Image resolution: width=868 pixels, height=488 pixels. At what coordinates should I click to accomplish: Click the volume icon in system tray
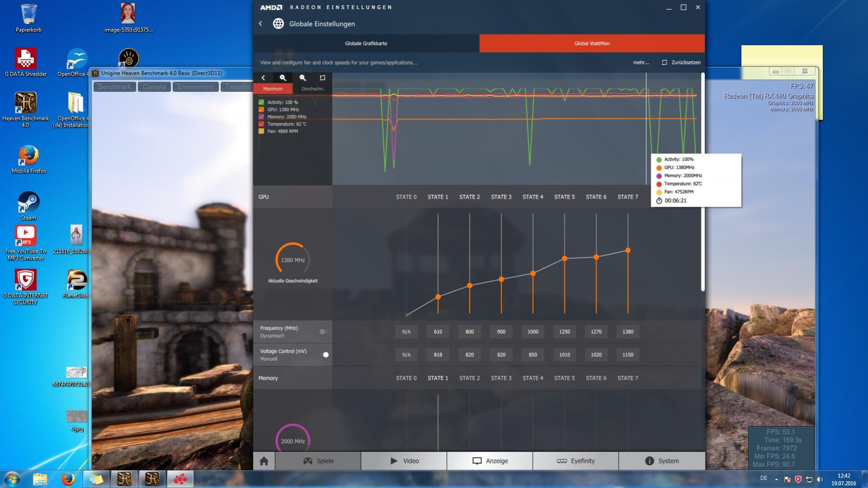[820, 479]
